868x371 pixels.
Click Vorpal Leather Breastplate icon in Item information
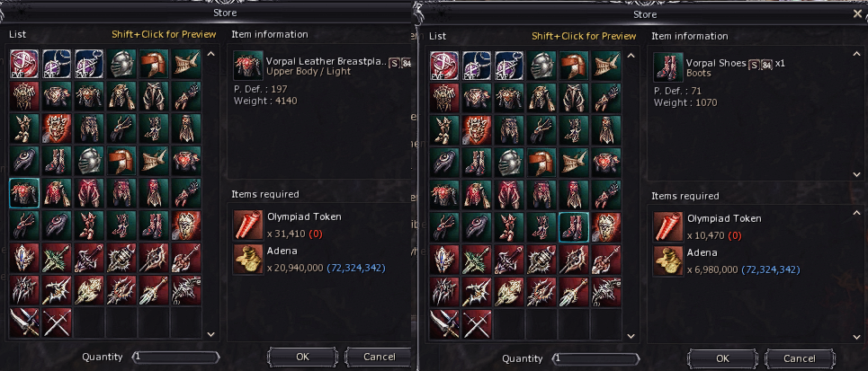click(248, 66)
